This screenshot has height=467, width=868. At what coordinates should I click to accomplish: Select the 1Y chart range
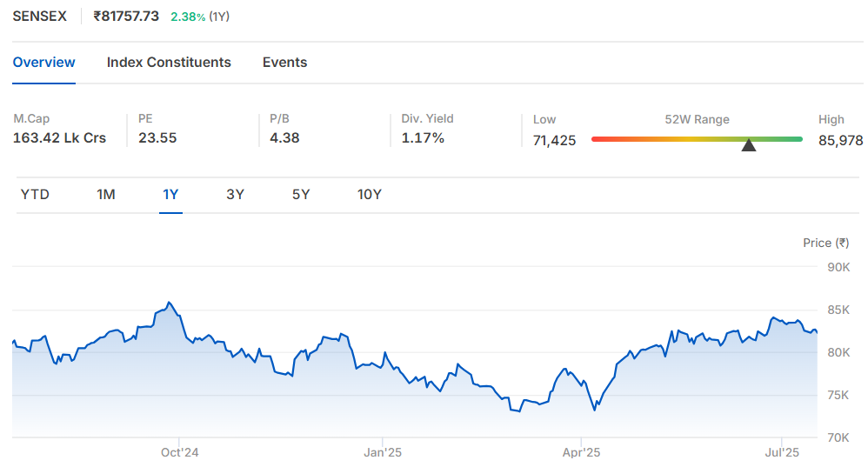170,194
